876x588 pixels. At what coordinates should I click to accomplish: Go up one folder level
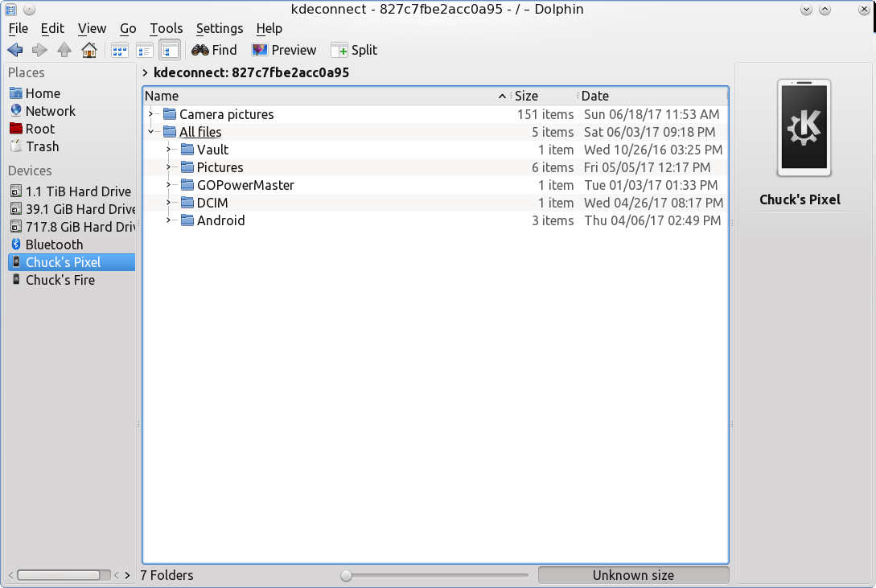point(64,50)
